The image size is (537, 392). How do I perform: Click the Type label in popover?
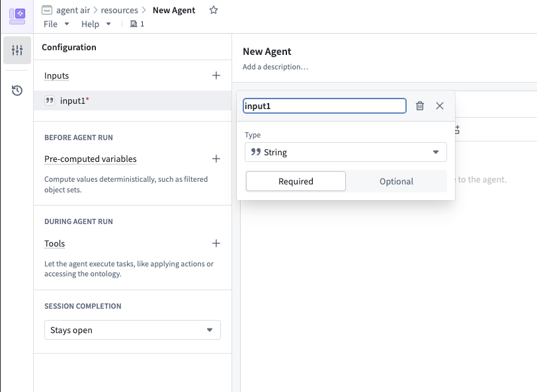click(253, 135)
